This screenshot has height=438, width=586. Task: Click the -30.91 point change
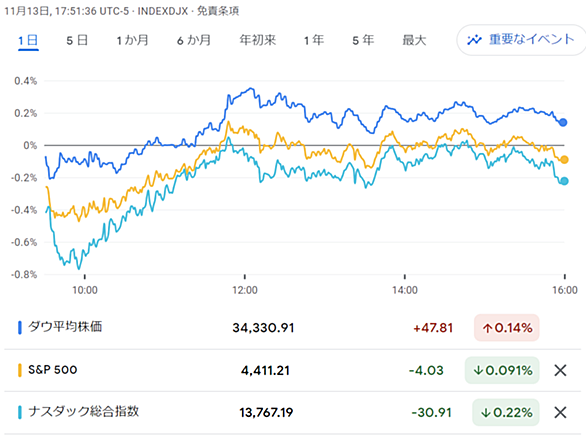pyautogui.click(x=432, y=413)
